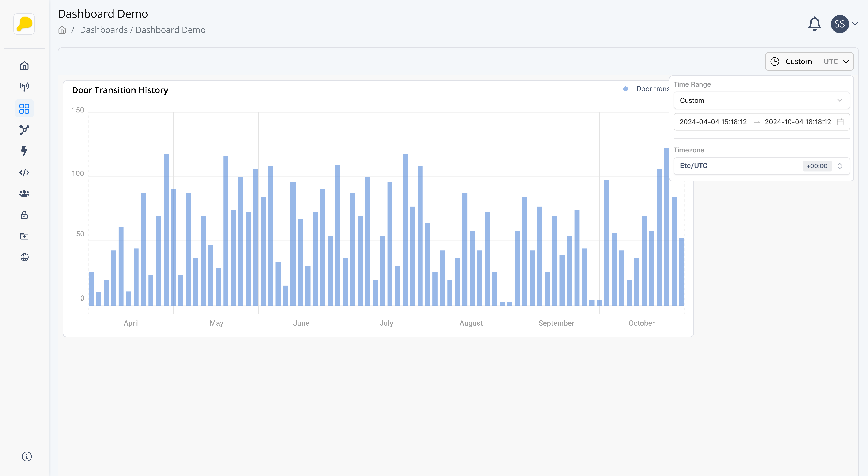Image resolution: width=868 pixels, height=476 pixels.
Task: Open the notifications bell
Action: (814, 24)
